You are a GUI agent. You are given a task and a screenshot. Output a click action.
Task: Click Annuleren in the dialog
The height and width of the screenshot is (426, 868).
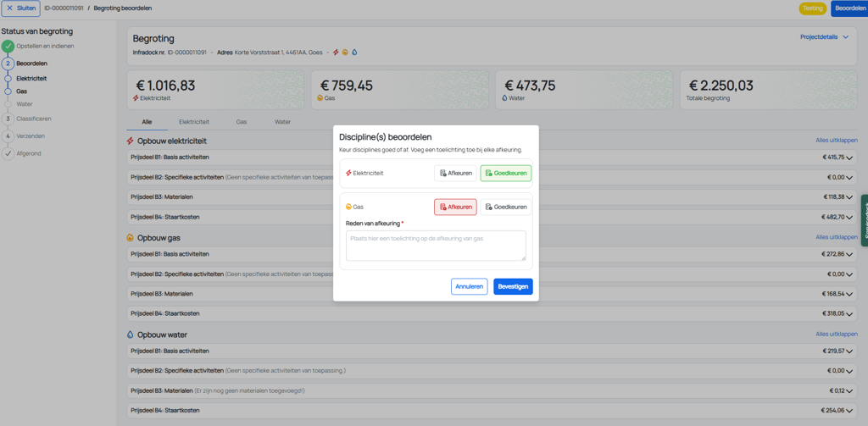point(469,286)
